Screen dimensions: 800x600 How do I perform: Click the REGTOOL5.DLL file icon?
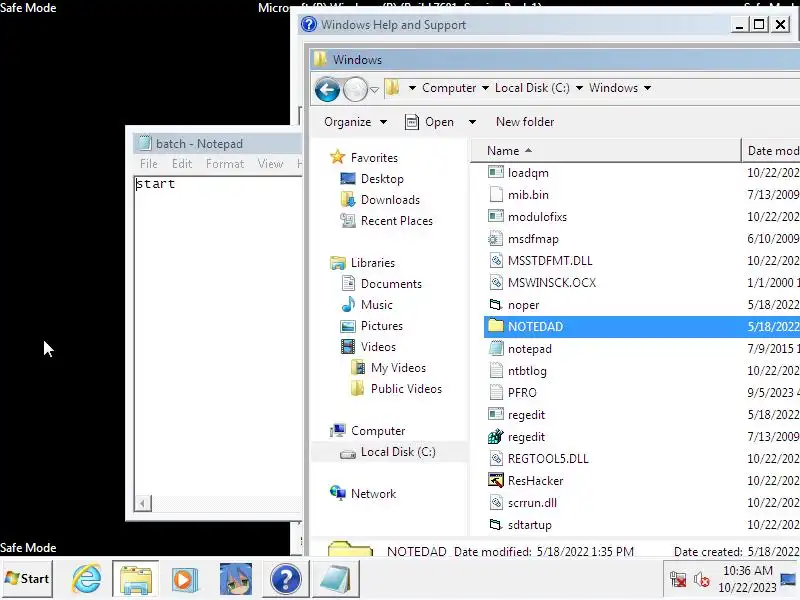495,459
